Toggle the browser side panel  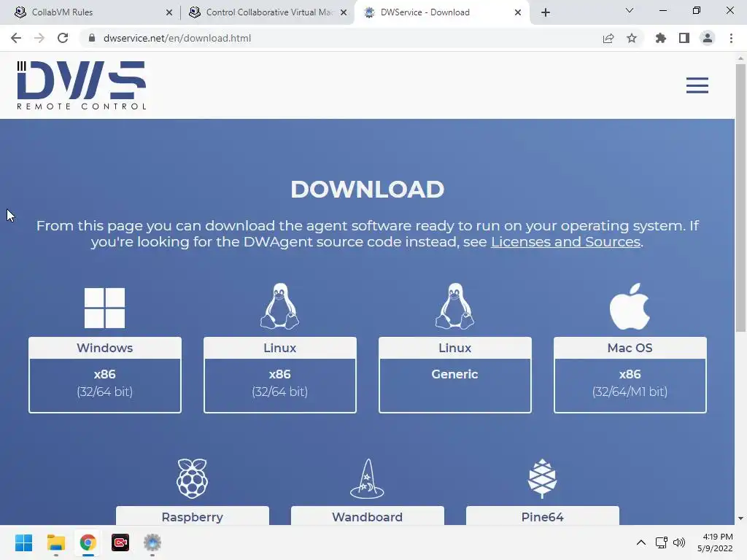click(684, 38)
